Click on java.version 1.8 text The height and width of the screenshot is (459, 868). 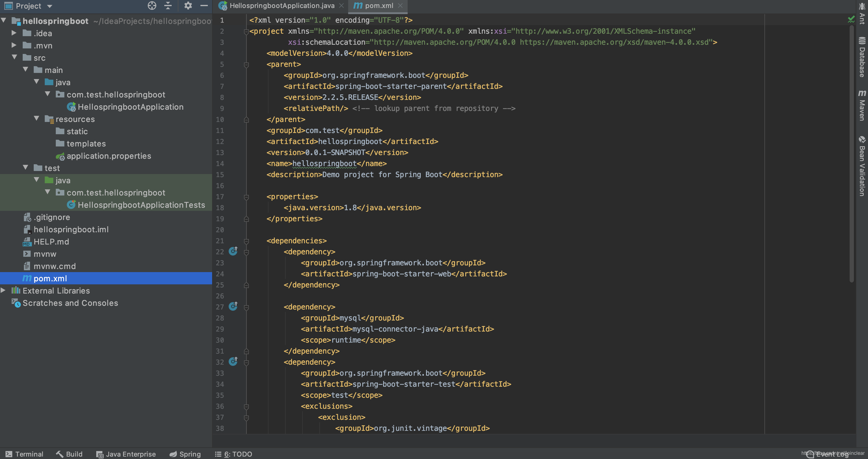point(350,208)
